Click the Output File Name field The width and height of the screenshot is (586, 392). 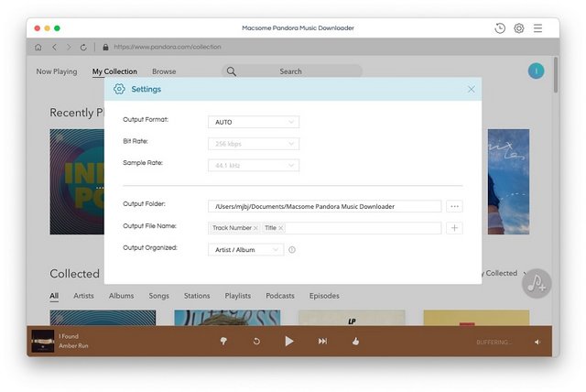click(324, 228)
